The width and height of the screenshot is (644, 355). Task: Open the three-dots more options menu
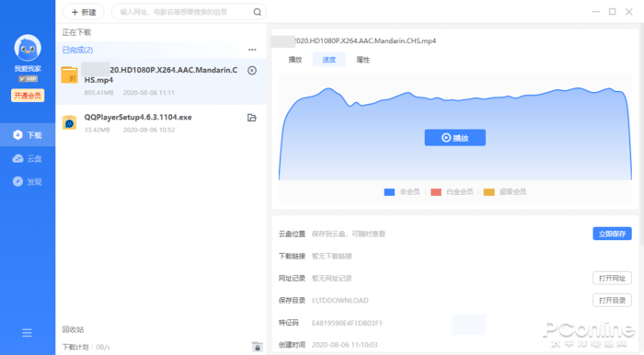pyautogui.click(x=252, y=50)
